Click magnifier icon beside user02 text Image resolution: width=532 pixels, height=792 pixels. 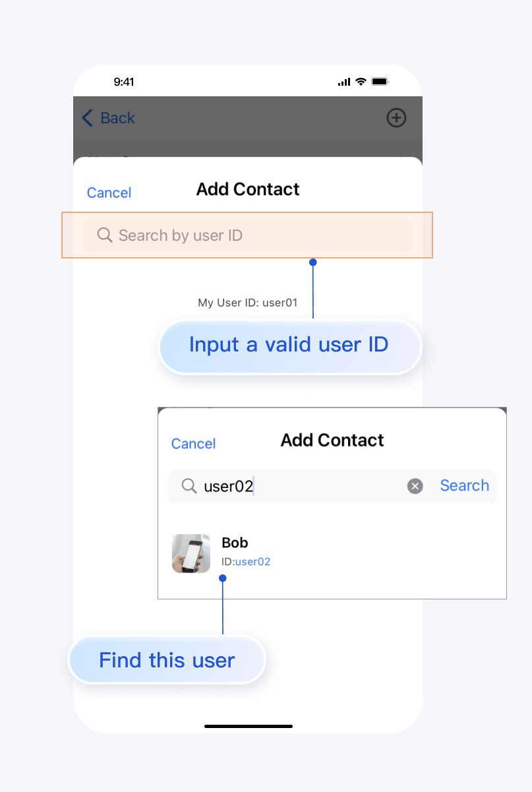click(189, 486)
